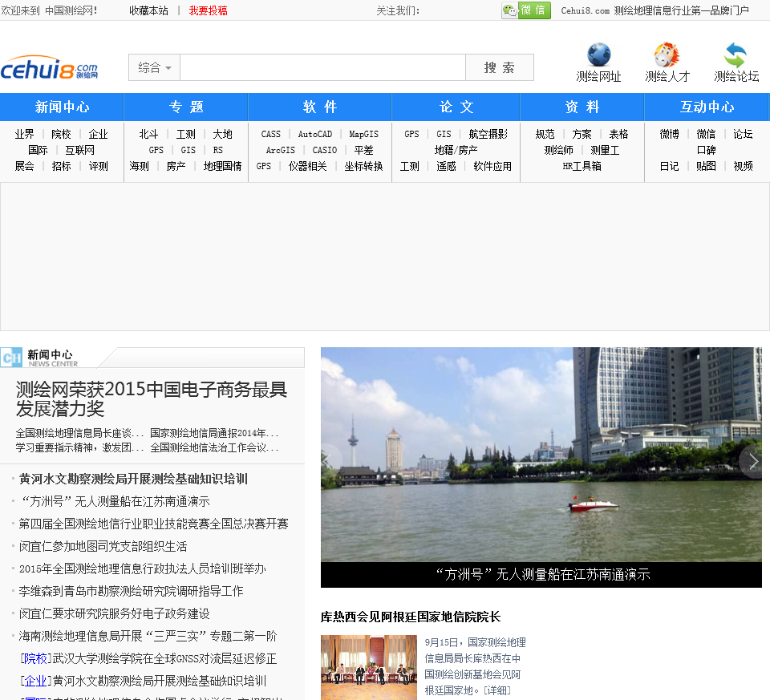Open 地籍/房产 paper category link

click(x=456, y=150)
